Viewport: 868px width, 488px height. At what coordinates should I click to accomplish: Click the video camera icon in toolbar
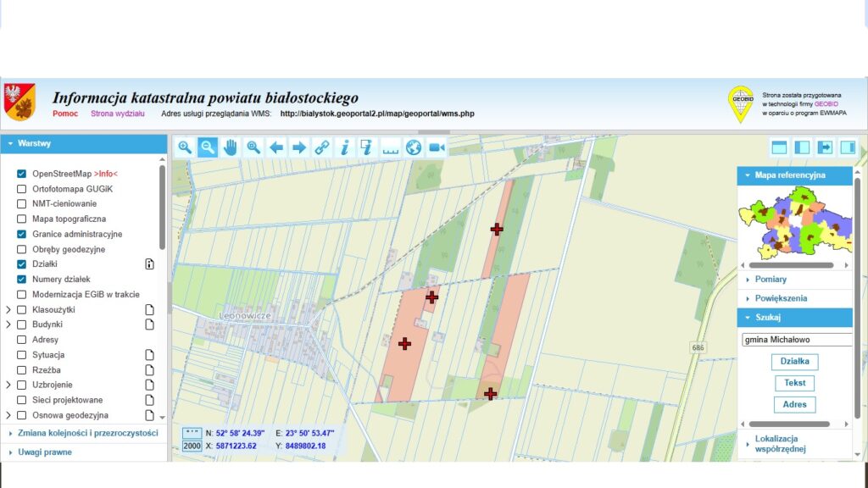click(x=437, y=147)
